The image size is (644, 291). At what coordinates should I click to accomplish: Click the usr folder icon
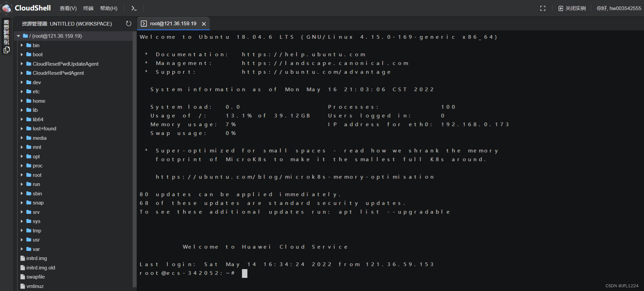(x=29, y=240)
